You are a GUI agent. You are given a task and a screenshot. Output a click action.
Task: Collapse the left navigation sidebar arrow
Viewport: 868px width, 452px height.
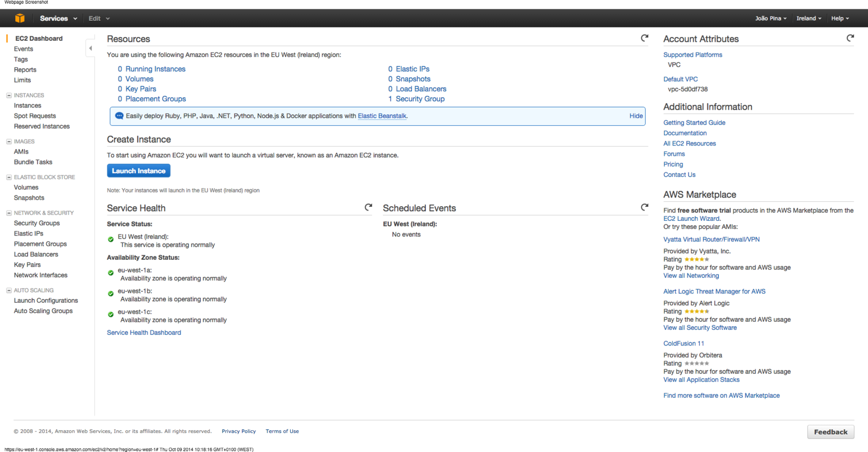coord(91,48)
